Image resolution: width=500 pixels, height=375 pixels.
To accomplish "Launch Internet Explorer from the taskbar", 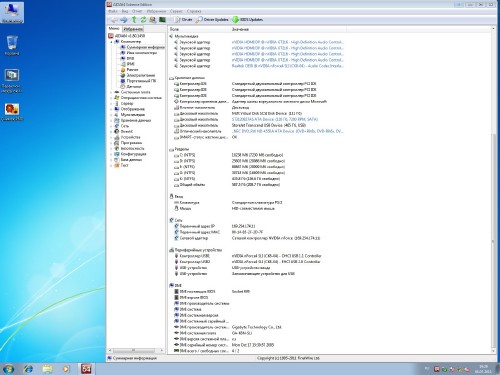I will (28, 369).
